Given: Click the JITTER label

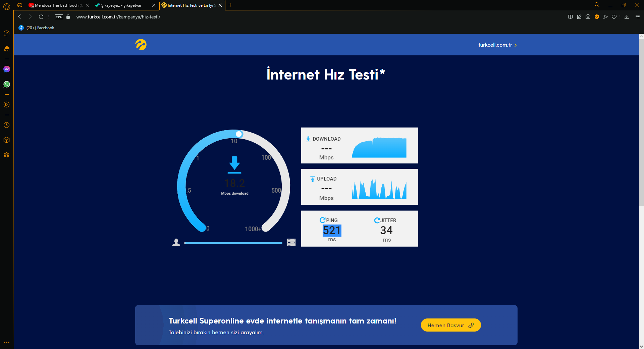Looking at the screenshot, I should click(x=388, y=220).
